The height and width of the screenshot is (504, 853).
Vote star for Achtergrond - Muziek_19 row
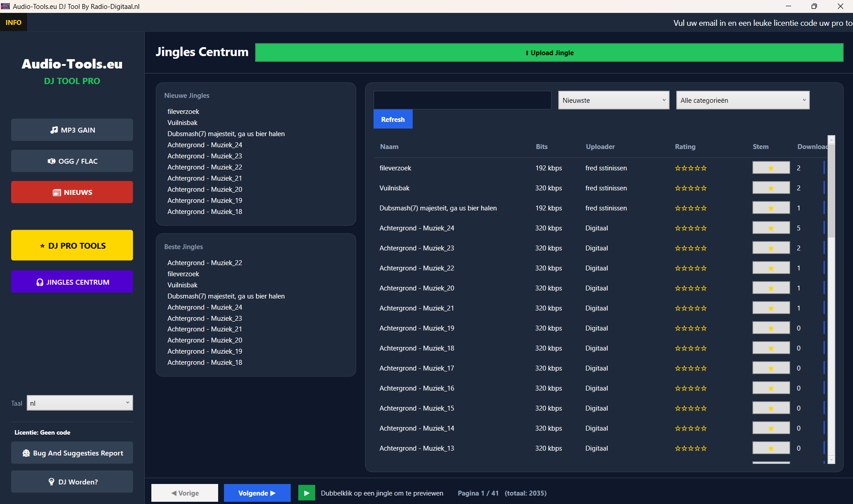coord(771,328)
